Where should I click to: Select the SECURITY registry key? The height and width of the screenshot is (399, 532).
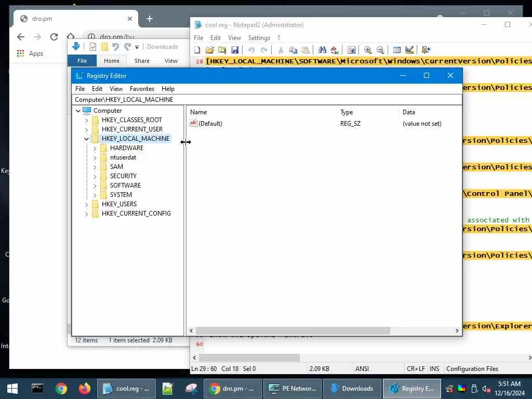coord(123,176)
